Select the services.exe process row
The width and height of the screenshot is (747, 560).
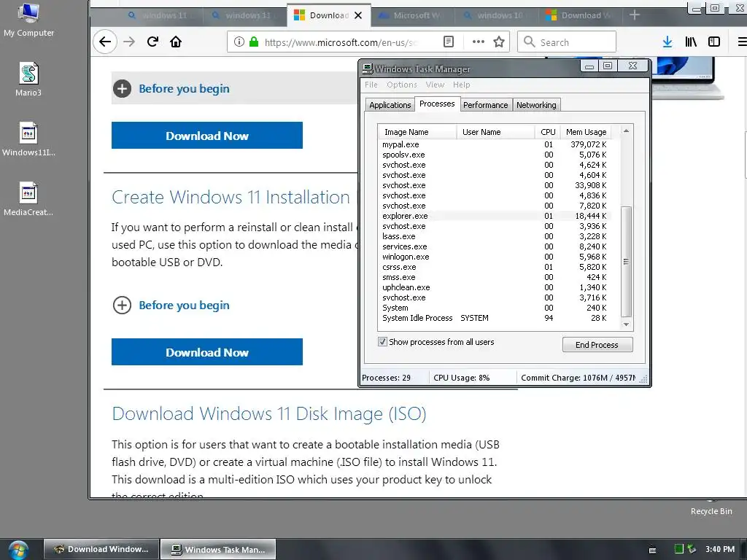[495, 246]
